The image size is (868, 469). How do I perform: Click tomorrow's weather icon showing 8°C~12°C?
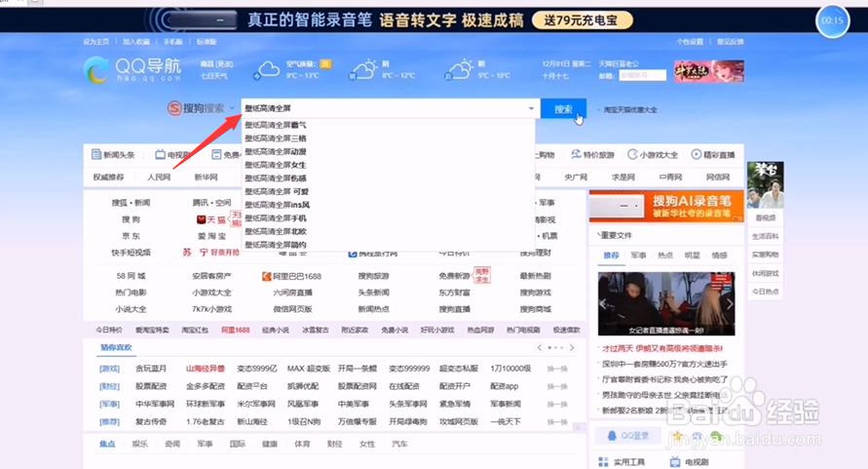coord(363,70)
